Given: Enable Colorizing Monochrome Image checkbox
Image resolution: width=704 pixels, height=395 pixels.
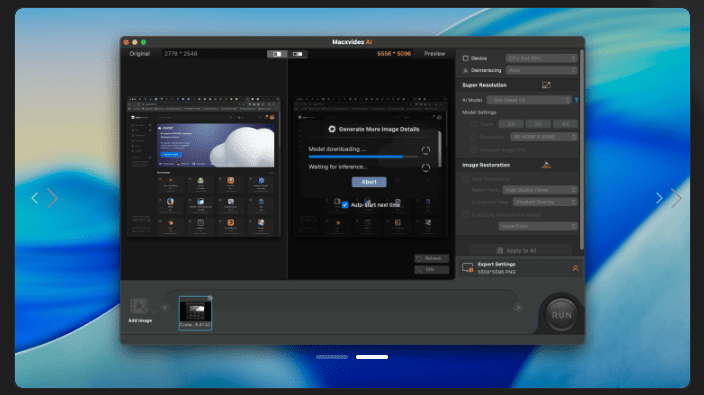Looking at the screenshot, I should click(466, 215).
